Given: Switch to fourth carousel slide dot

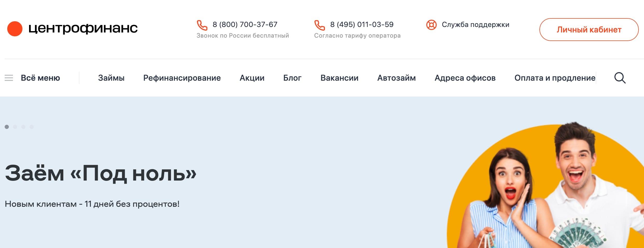Looking at the screenshot, I should (32, 127).
